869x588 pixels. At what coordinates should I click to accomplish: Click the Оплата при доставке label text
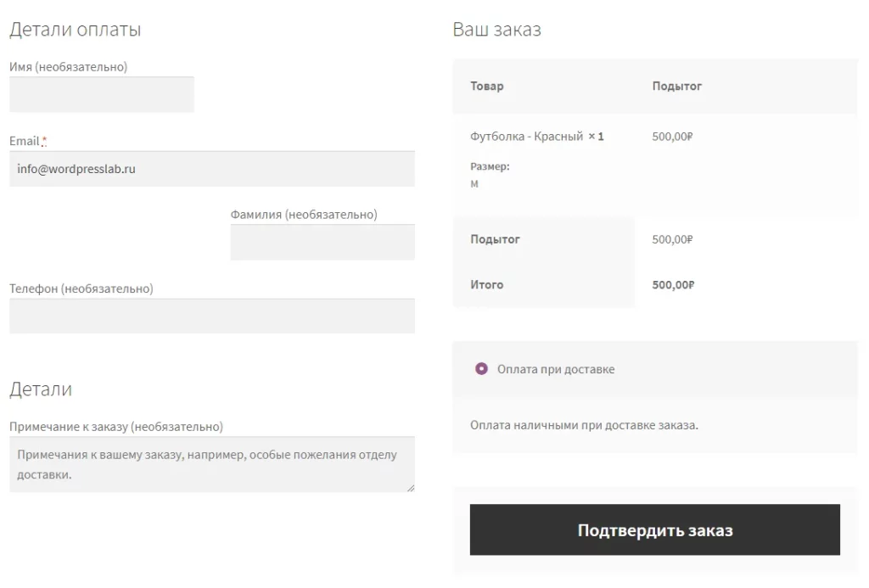coord(556,369)
